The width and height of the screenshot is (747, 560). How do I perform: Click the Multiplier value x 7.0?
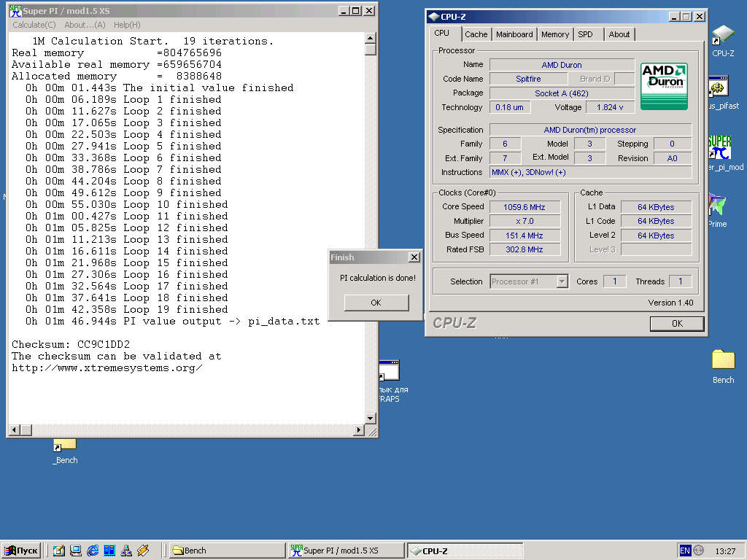[x=524, y=221]
